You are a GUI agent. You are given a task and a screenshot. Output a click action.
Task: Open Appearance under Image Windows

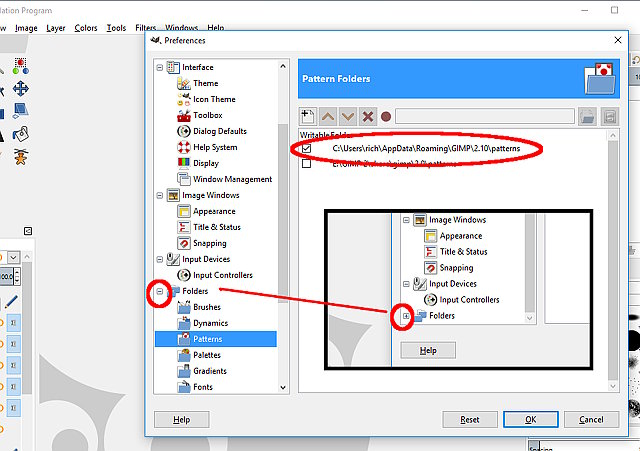point(214,211)
